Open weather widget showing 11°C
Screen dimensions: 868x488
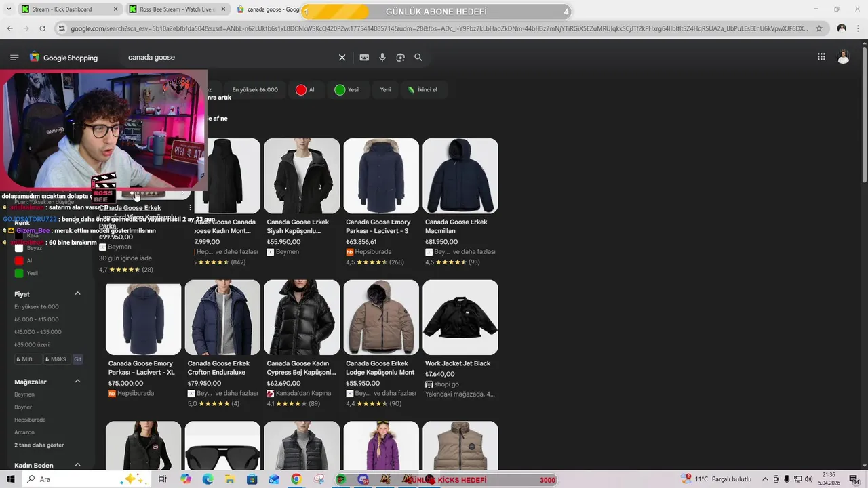pos(717,479)
